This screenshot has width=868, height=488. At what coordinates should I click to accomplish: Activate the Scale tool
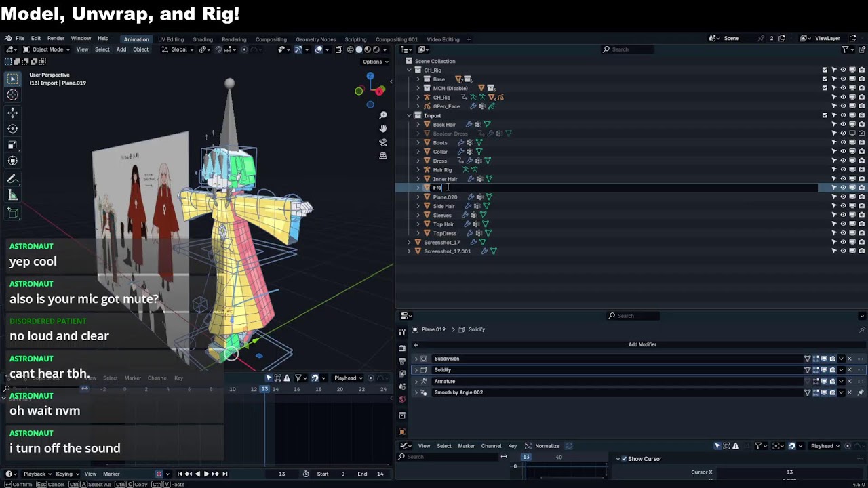[13, 144]
